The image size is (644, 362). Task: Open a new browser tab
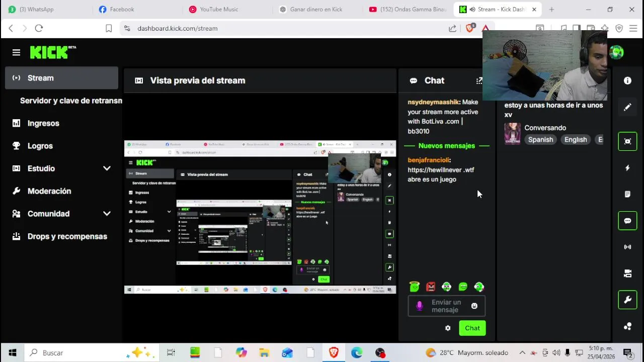pos(551,9)
